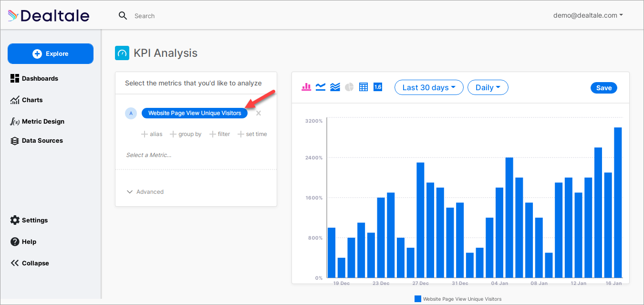Select the single number 1.6 view
644x305 pixels.
point(378,87)
